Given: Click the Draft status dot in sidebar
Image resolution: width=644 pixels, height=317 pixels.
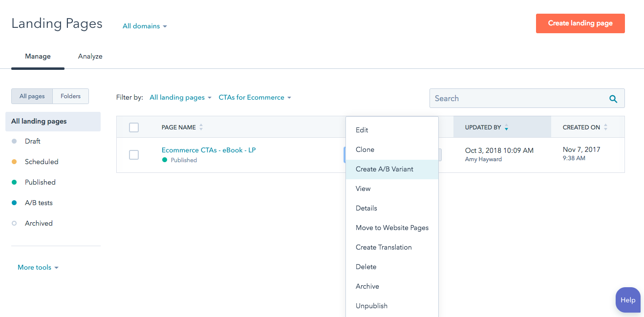Looking at the screenshot, I should (x=15, y=141).
